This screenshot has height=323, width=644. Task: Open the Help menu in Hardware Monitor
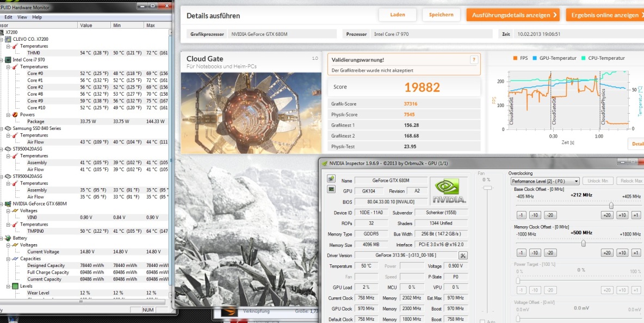[37, 17]
